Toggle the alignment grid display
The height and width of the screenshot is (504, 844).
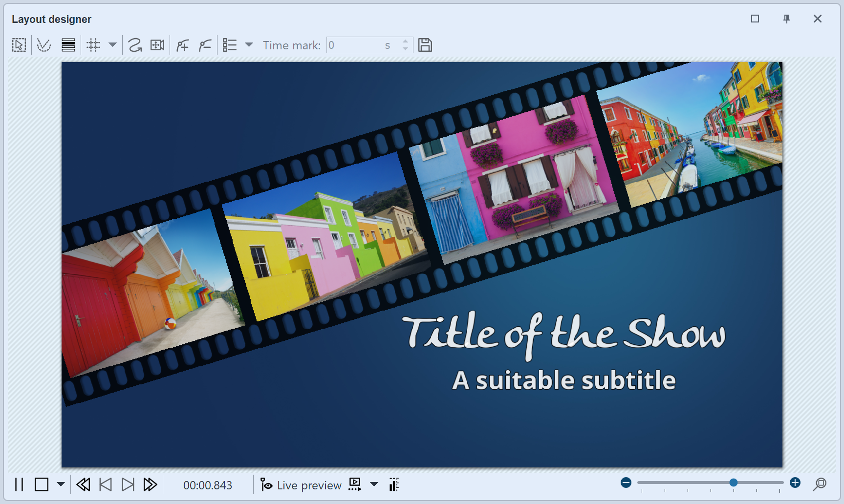coord(93,45)
